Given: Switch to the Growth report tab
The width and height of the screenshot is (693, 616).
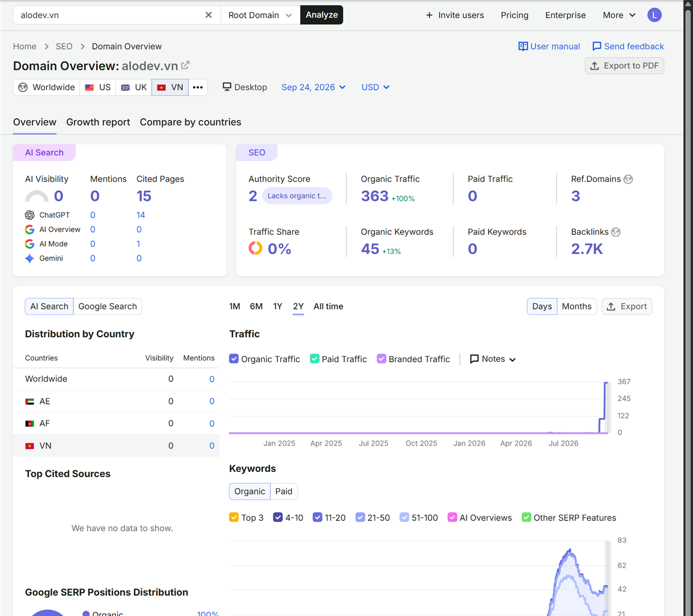Looking at the screenshot, I should [x=98, y=122].
